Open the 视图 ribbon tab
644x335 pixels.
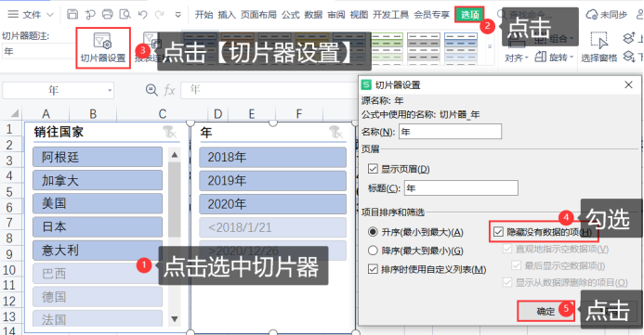coord(359,15)
